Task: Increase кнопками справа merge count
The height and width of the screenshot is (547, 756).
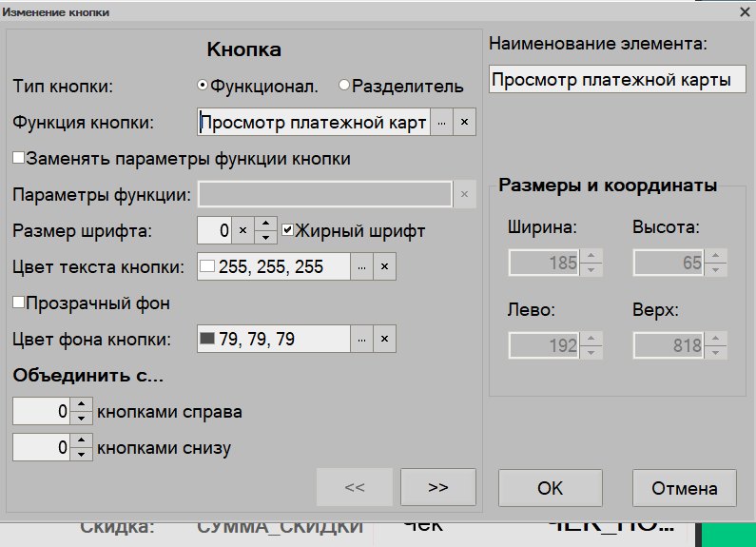Action: [82, 404]
